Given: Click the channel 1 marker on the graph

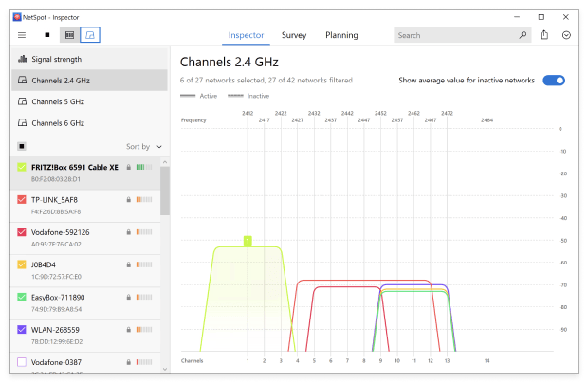Looking at the screenshot, I should (248, 241).
